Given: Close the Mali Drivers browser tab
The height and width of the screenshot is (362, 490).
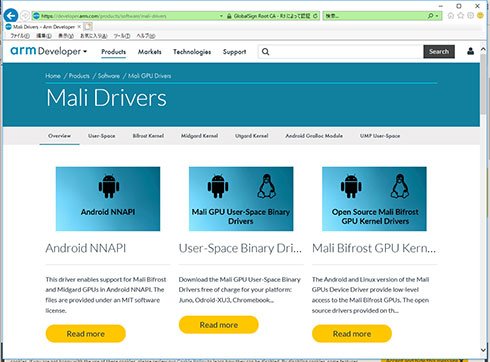Looking at the screenshot, I should pyautogui.click(x=79, y=27).
